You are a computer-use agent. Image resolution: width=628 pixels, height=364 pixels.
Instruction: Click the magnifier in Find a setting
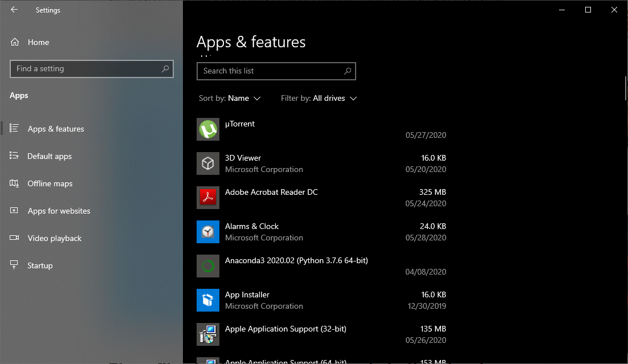[x=165, y=69]
